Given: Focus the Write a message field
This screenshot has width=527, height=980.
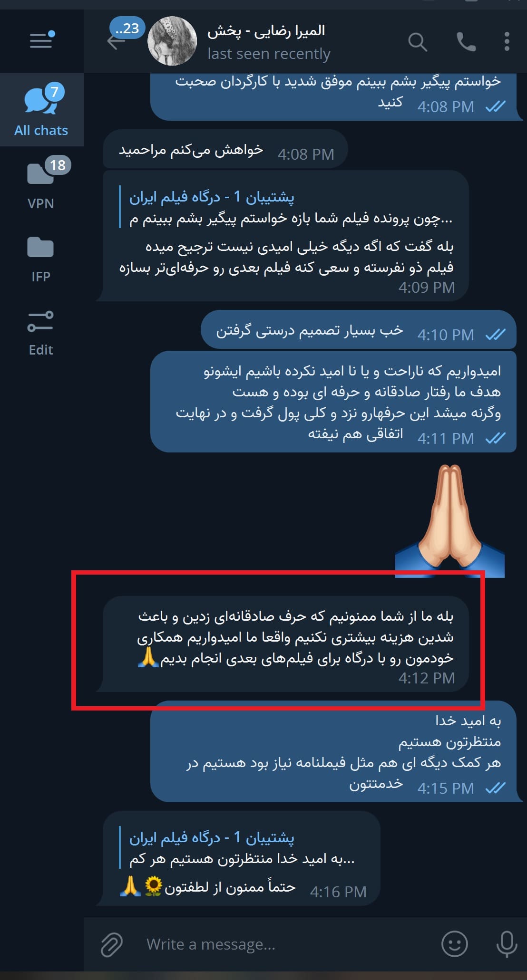Looking at the screenshot, I should pyautogui.click(x=285, y=944).
